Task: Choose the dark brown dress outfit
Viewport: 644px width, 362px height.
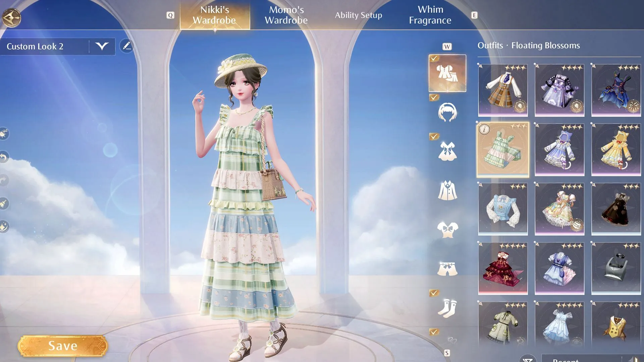Action: (616, 209)
